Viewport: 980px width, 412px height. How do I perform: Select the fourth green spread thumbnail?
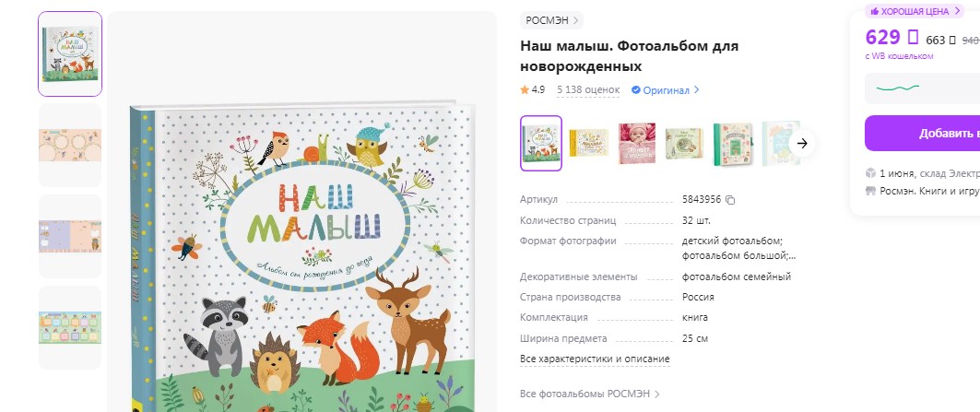coord(70,327)
